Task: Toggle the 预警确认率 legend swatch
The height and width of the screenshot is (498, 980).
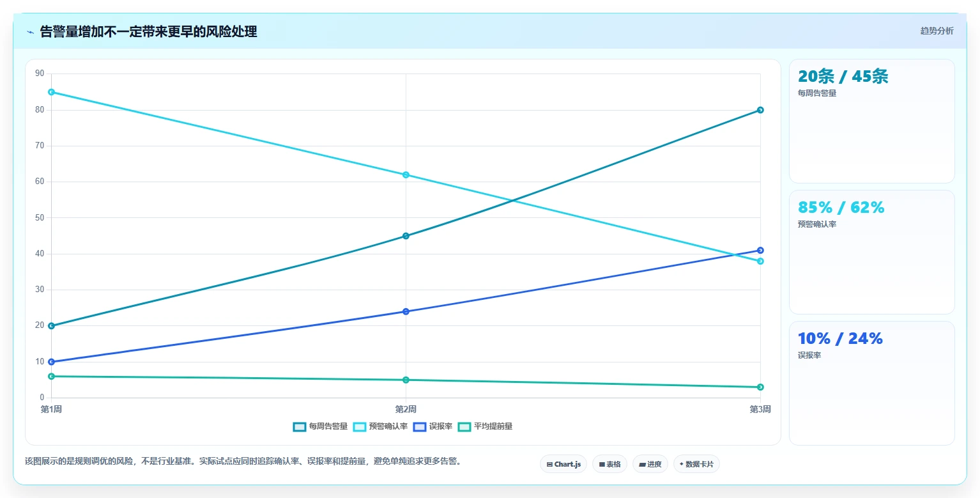Action: coord(360,426)
